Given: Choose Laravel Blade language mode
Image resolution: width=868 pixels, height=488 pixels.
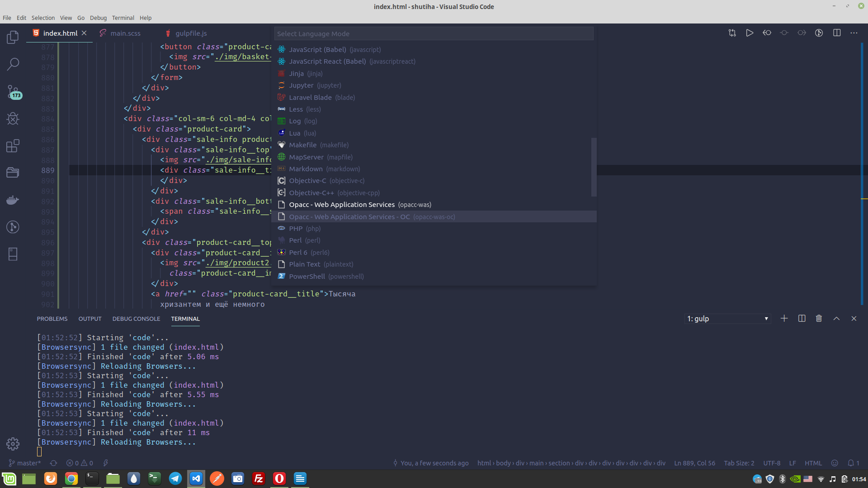Looking at the screenshot, I should (x=434, y=98).
